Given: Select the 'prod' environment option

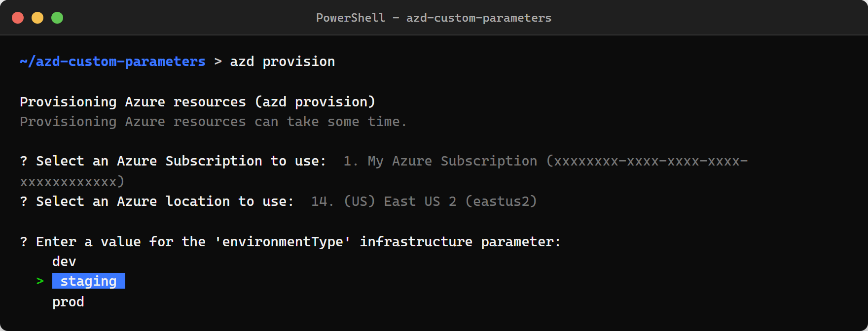Looking at the screenshot, I should [68, 301].
